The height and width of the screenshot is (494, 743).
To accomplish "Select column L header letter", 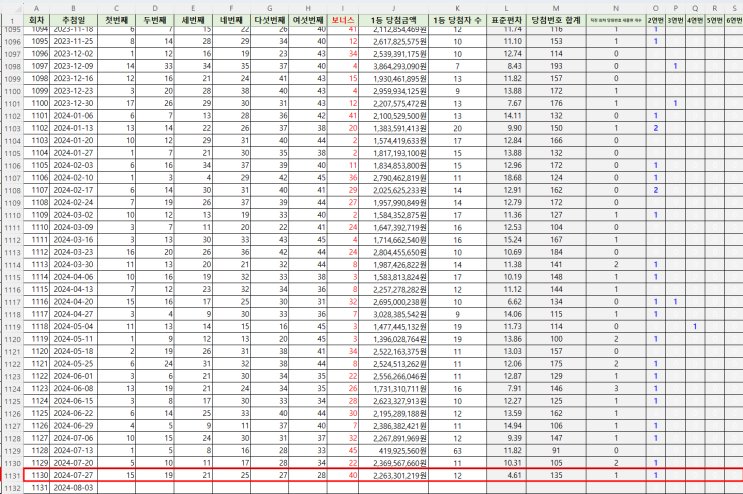I will tap(506, 8).
